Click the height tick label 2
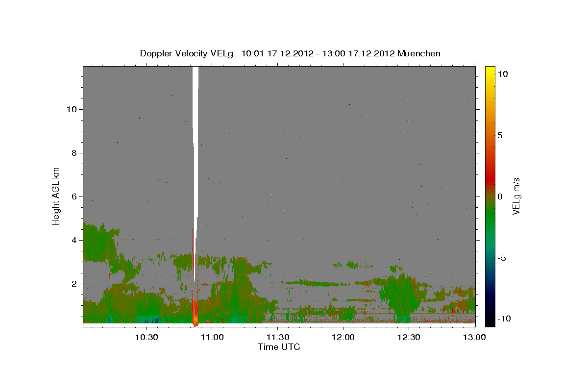Image resolution: width=588 pixels, height=392 pixels. (73, 284)
